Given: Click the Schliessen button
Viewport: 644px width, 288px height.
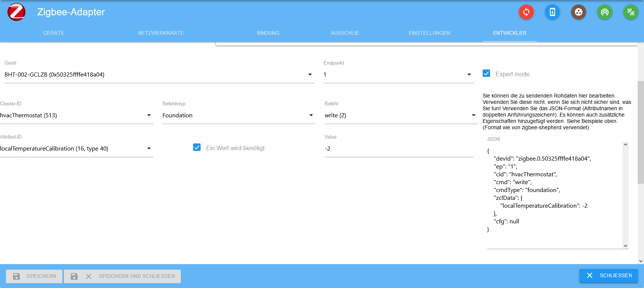Looking at the screenshot, I should 609,275.
